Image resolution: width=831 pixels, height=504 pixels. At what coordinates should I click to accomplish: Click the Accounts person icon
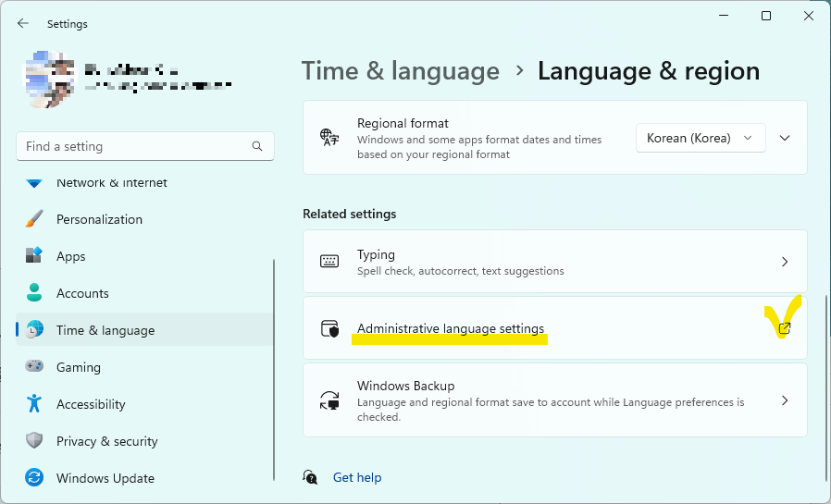34,293
